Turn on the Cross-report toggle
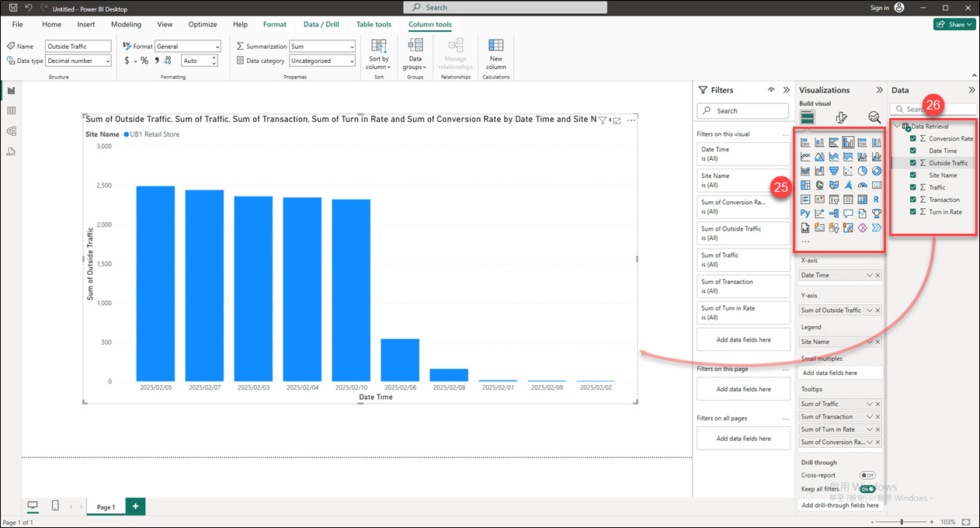Screen dimensions: 980x528 pos(867,475)
